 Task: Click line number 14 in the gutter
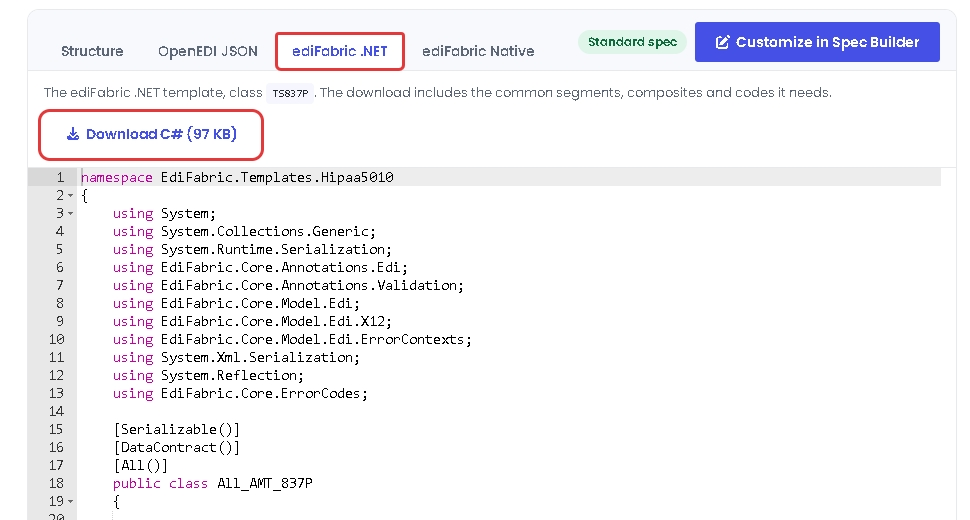click(56, 411)
